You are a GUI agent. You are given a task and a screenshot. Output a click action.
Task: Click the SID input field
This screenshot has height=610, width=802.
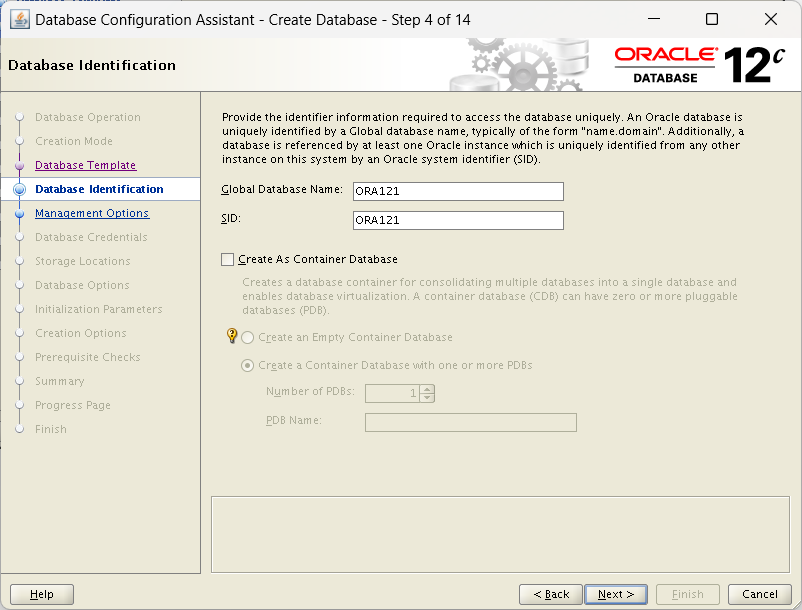[x=458, y=220]
